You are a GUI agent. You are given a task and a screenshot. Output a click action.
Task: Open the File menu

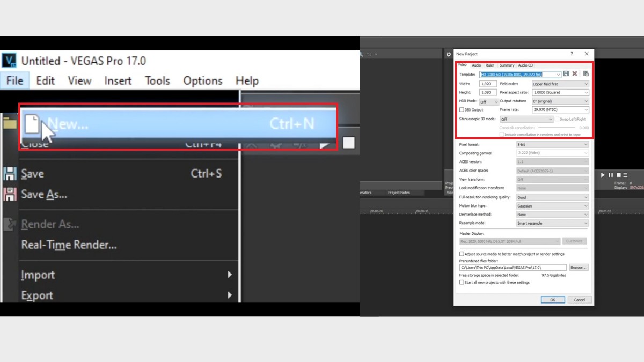(14, 81)
